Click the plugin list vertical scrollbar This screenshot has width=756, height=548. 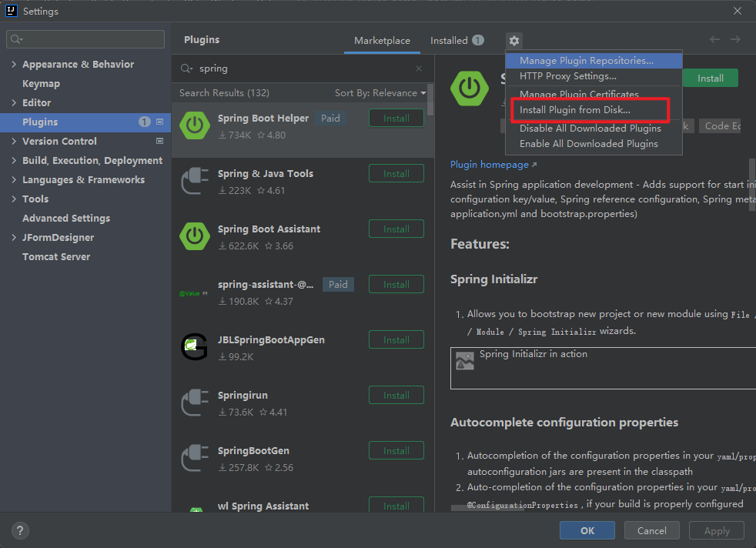click(x=430, y=100)
